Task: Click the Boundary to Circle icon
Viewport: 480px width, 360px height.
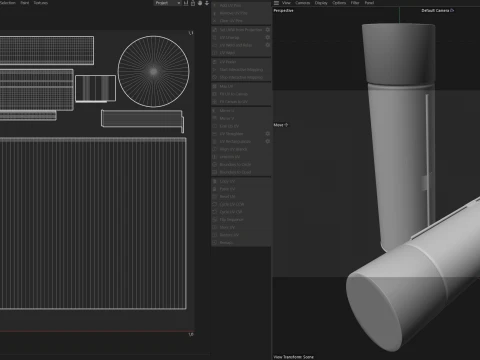Action: pos(215,164)
